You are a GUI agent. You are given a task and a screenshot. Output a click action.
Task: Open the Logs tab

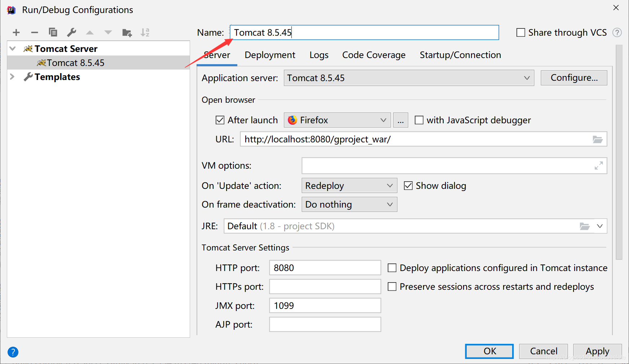[319, 55]
